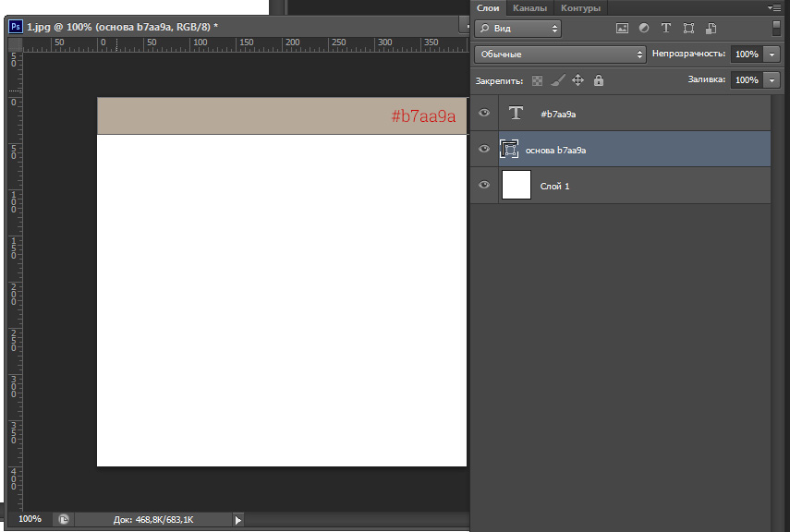This screenshot has height=532, width=790.
Task: Click text layer T thumbnail for #b7aa9a
Action: [516, 113]
